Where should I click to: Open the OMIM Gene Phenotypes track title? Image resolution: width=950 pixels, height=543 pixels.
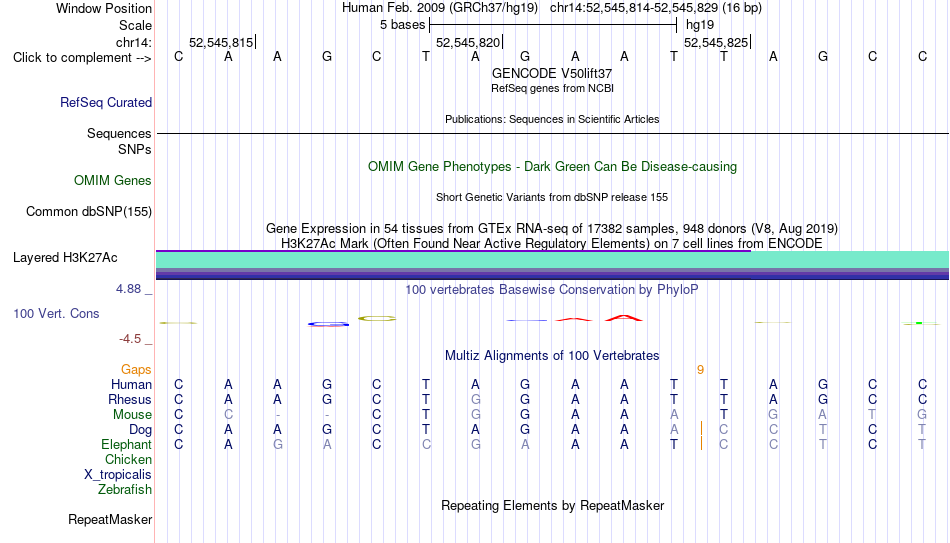point(552,167)
